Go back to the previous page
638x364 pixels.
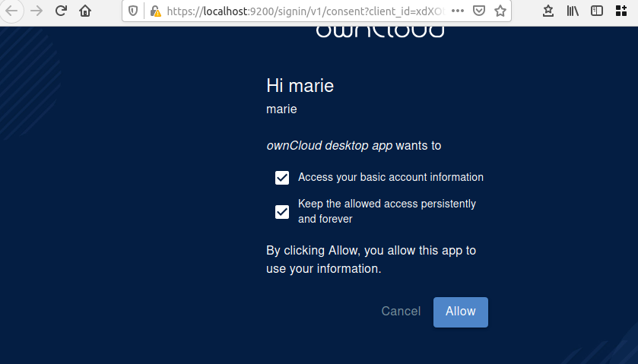11,11
